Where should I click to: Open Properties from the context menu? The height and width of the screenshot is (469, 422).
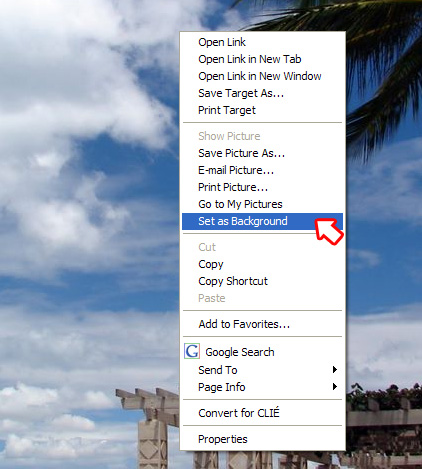click(x=262, y=439)
